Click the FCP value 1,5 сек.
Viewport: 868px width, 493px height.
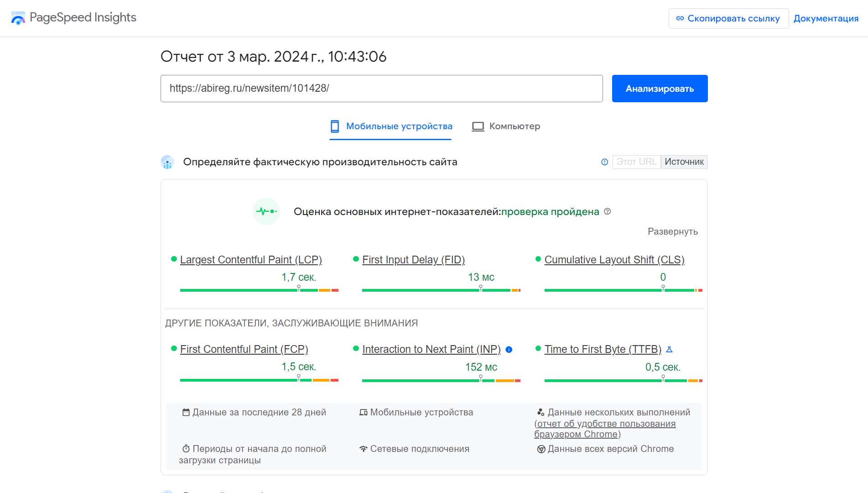pyautogui.click(x=299, y=367)
